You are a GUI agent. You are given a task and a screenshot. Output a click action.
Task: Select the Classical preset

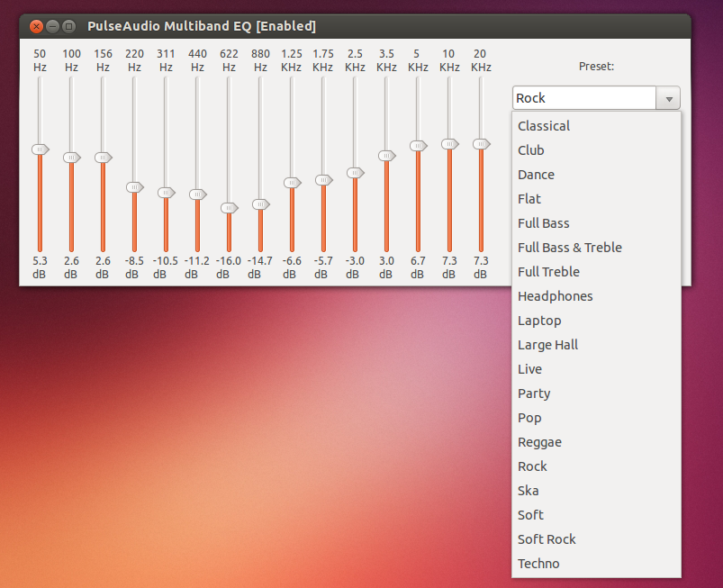click(x=544, y=125)
